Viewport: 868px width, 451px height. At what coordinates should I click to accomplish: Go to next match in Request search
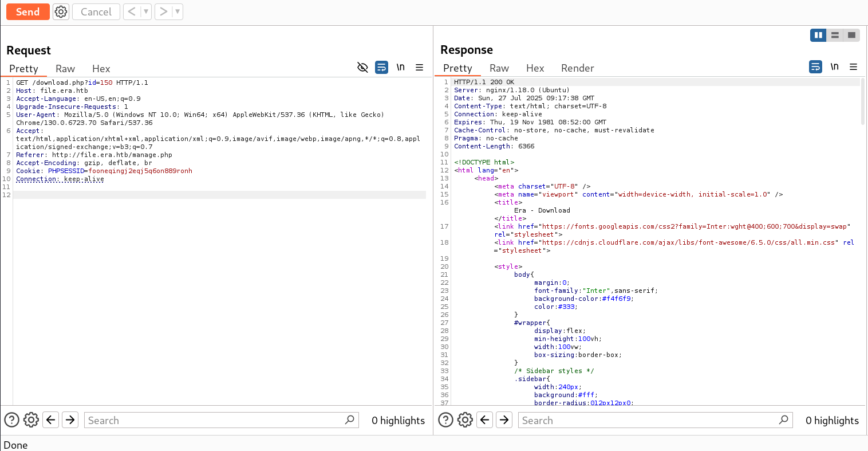tap(70, 420)
